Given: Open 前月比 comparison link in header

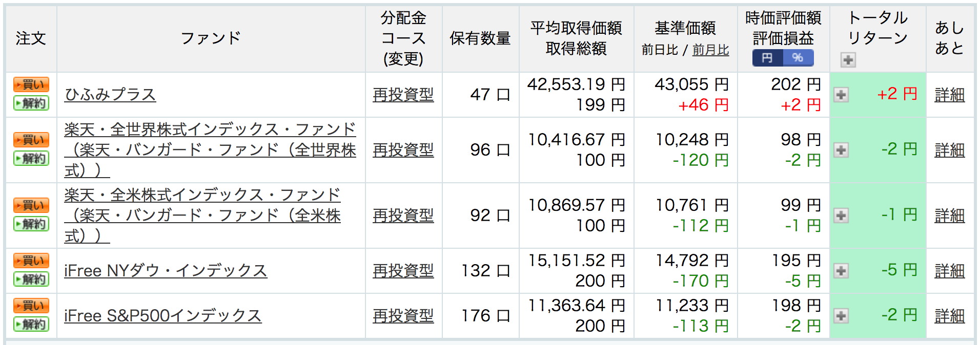Looking at the screenshot, I should (x=710, y=50).
